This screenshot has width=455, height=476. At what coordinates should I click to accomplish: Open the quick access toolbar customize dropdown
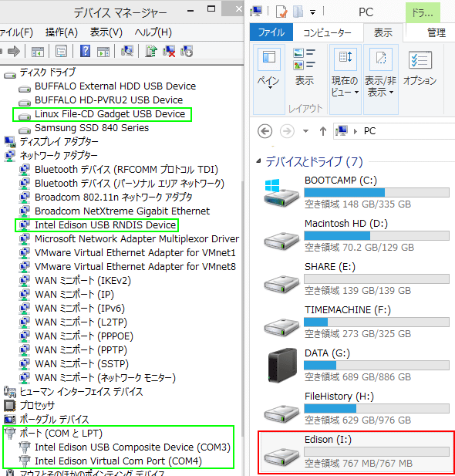click(x=312, y=12)
